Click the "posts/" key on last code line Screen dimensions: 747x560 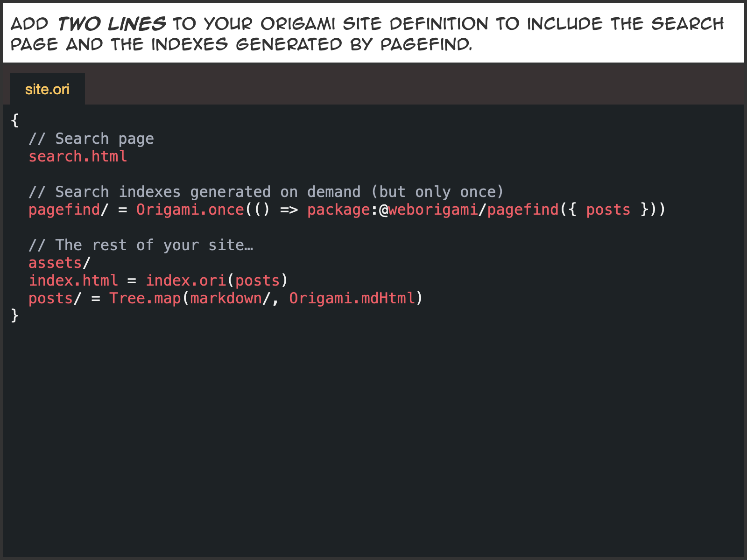55,299
